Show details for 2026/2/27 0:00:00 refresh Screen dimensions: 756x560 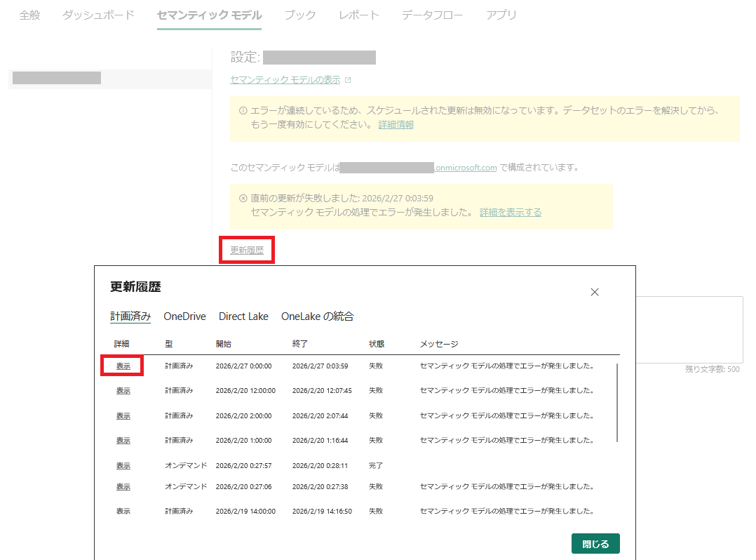[x=123, y=366]
